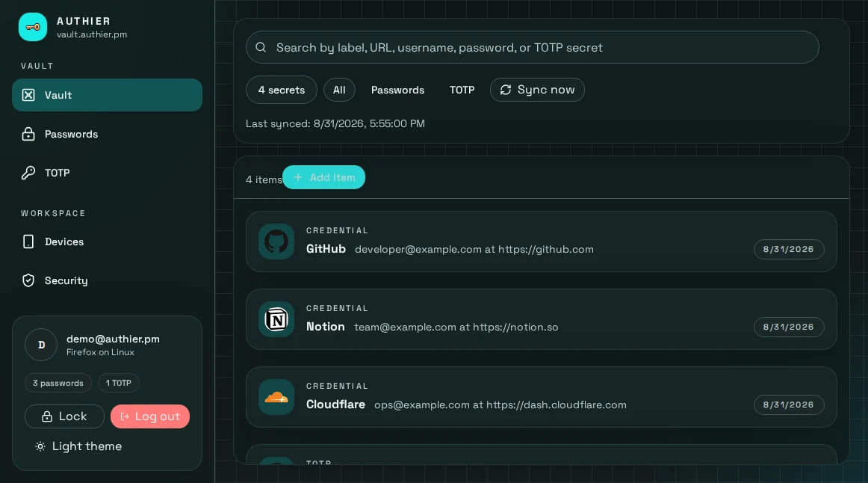Open the Notion credential entry
Viewport: 868px width, 483px height.
point(541,319)
